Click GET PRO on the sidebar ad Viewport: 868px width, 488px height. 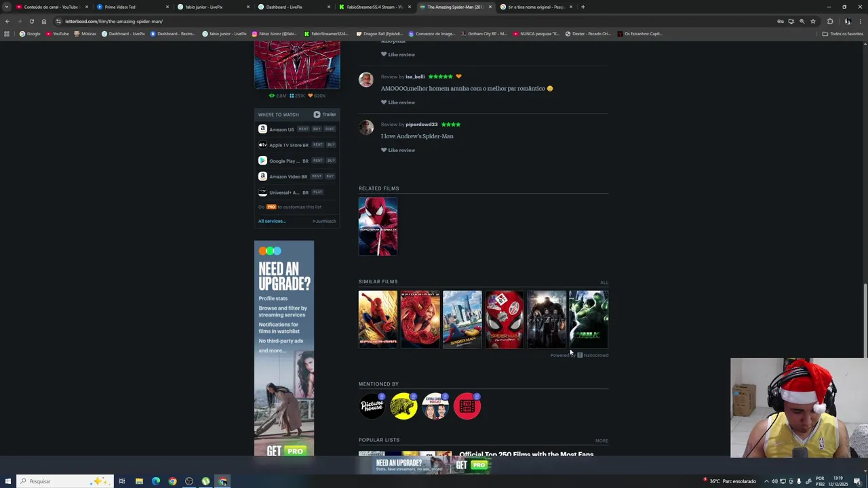(285, 451)
